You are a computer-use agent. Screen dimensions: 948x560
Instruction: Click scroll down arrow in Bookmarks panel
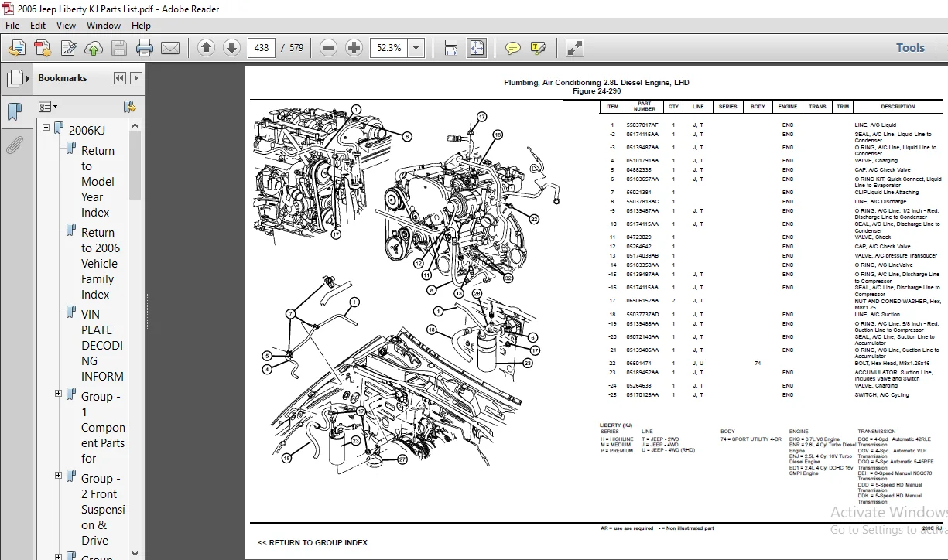click(135, 553)
